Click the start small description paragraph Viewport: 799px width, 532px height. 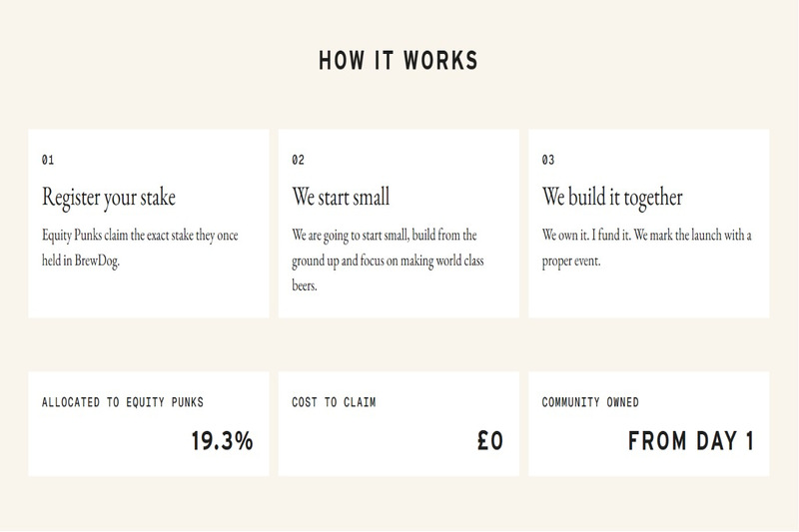coord(388,261)
